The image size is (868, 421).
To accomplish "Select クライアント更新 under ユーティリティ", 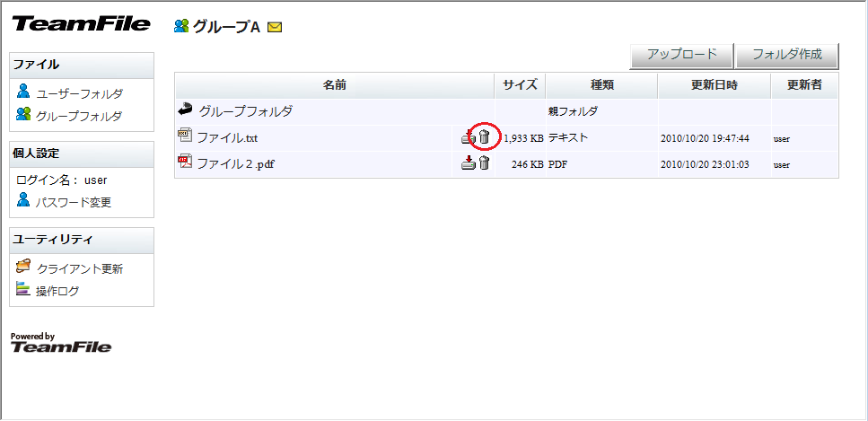I will pyautogui.click(x=79, y=268).
